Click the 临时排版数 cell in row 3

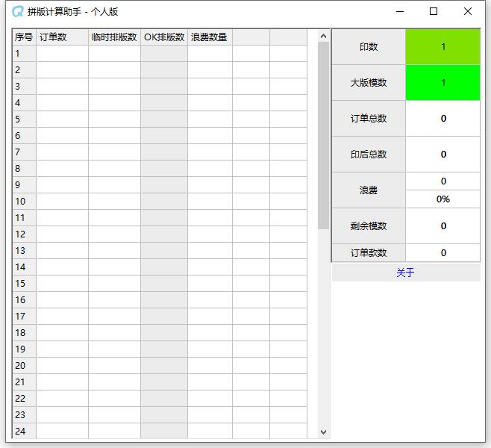click(x=114, y=87)
